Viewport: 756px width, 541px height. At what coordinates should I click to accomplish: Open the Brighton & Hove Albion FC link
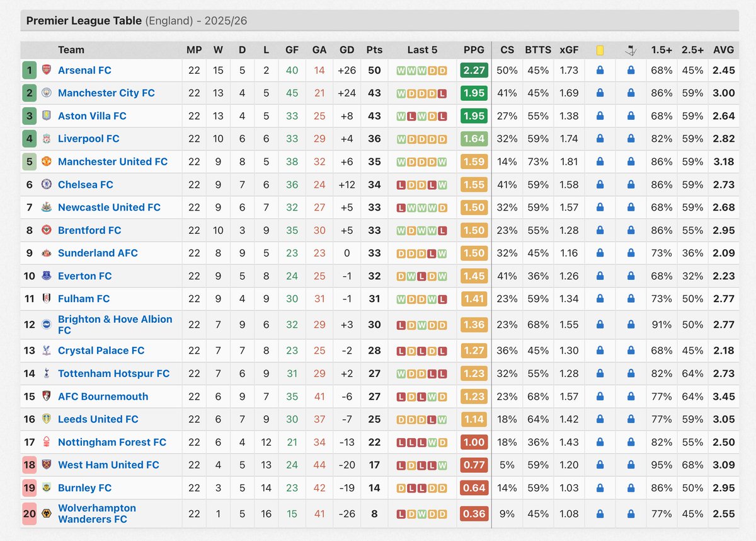(x=115, y=325)
